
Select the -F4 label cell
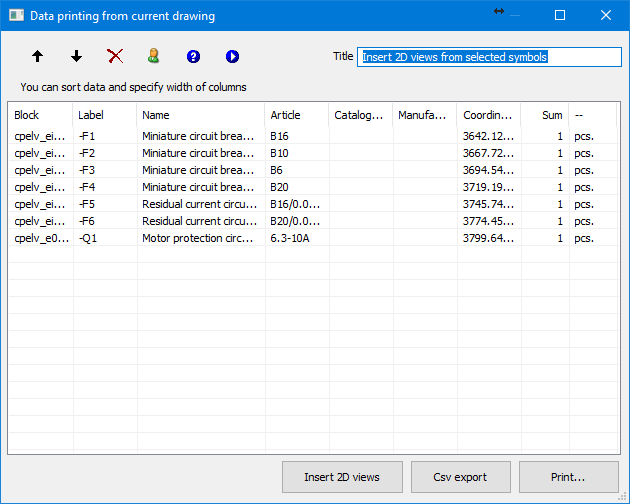105,187
